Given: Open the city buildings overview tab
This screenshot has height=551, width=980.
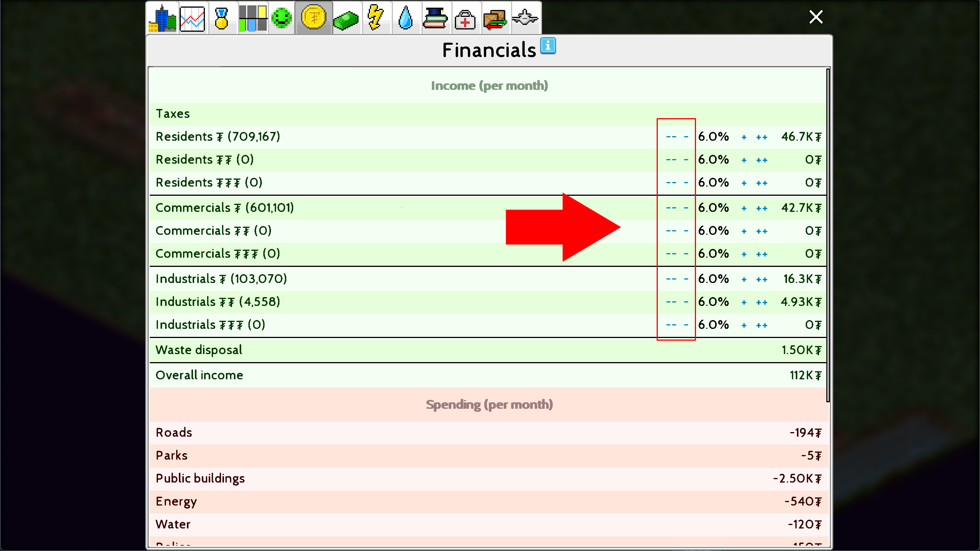Looking at the screenshot, I should click(x=162, y=18).
